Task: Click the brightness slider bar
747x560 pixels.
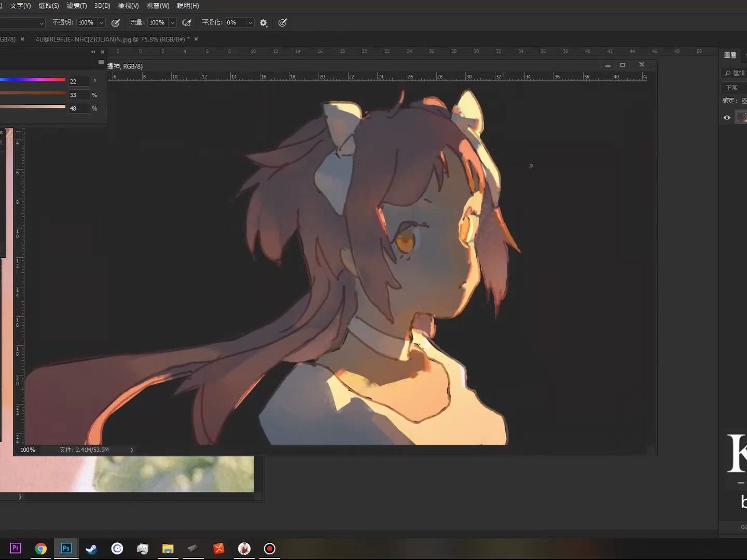Action: 33,107
